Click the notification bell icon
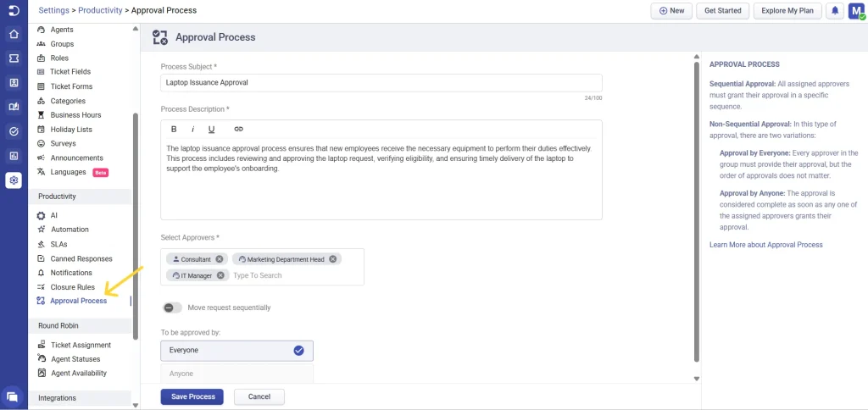 click(835, 11)
